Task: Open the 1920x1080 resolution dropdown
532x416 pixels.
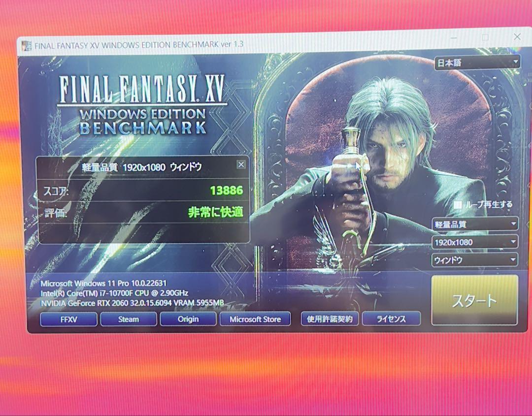Action: pyautogui.click(x=475, y=242)
